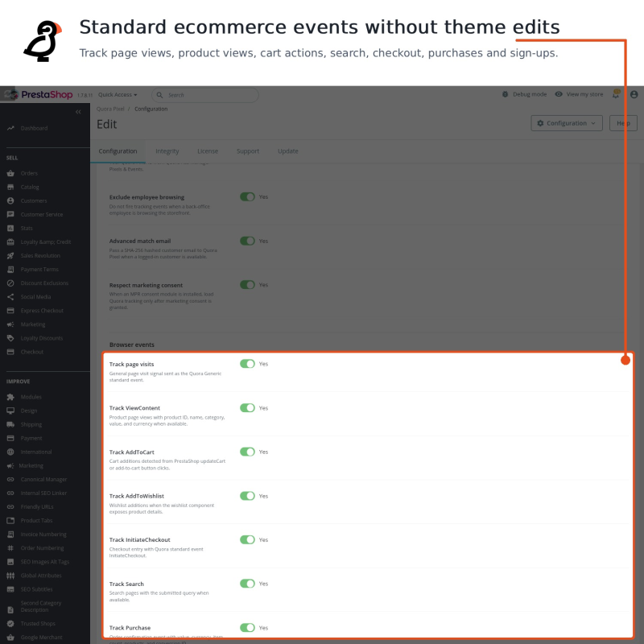The image size is (644, 644).
Task: Open Shipping truck icon
Action: pyautogui.click(x=10, y=424)
